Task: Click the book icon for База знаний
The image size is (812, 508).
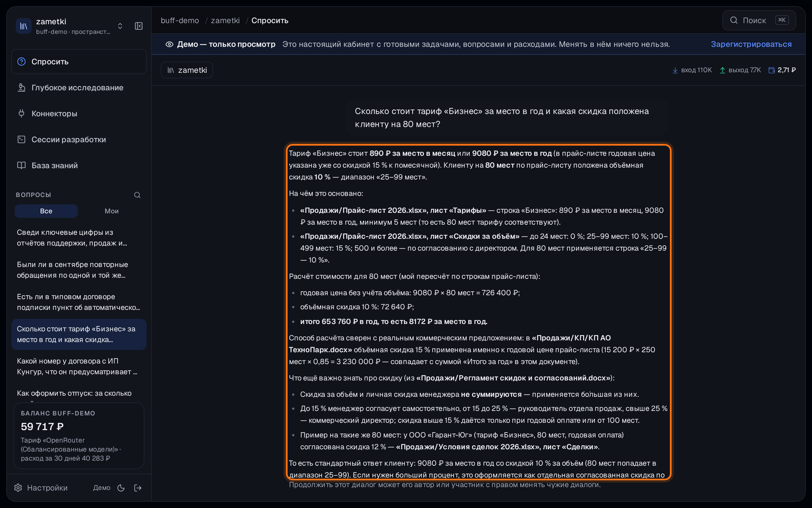Action: point(21,165)
